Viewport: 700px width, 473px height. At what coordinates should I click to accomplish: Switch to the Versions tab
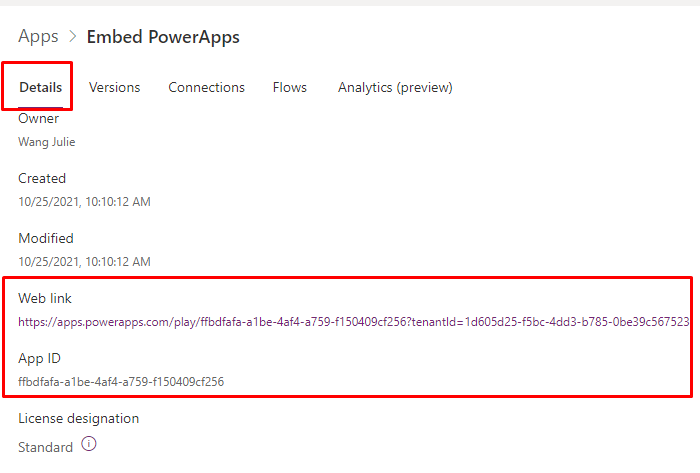coord(114,87)
